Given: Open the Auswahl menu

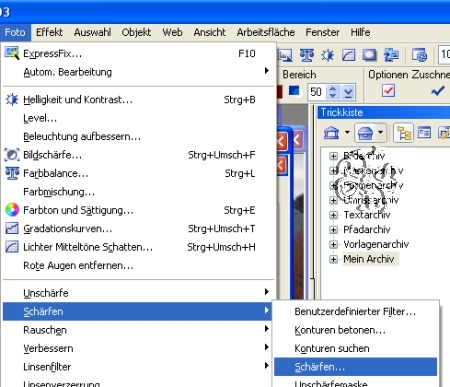Looking at the screenshot, I should tap(93, 32).
